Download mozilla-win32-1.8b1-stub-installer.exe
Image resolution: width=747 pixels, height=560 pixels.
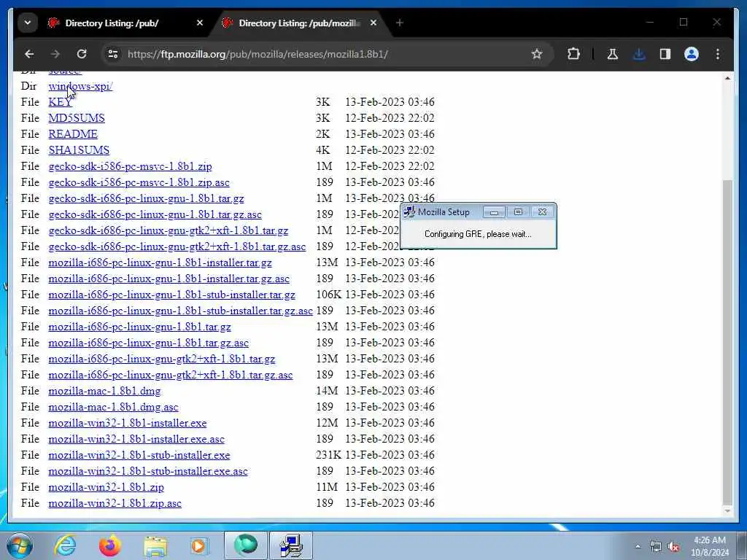point(139,455)
